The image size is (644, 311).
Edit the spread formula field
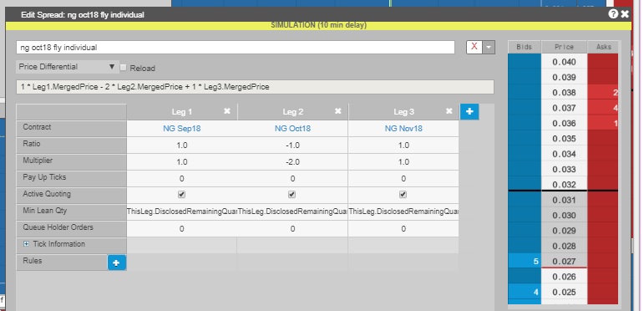click(255, 87)
